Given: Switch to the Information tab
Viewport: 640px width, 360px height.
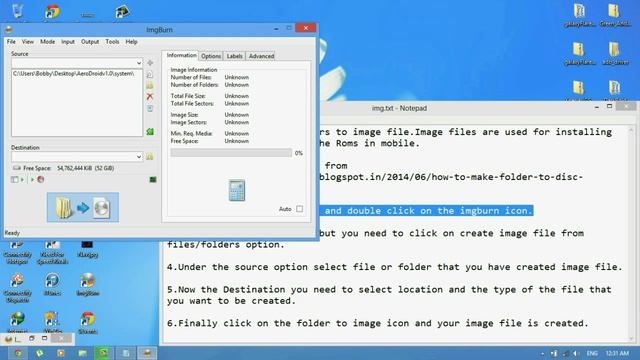Looking at the screenshot, I should click(x=181, y=56).
